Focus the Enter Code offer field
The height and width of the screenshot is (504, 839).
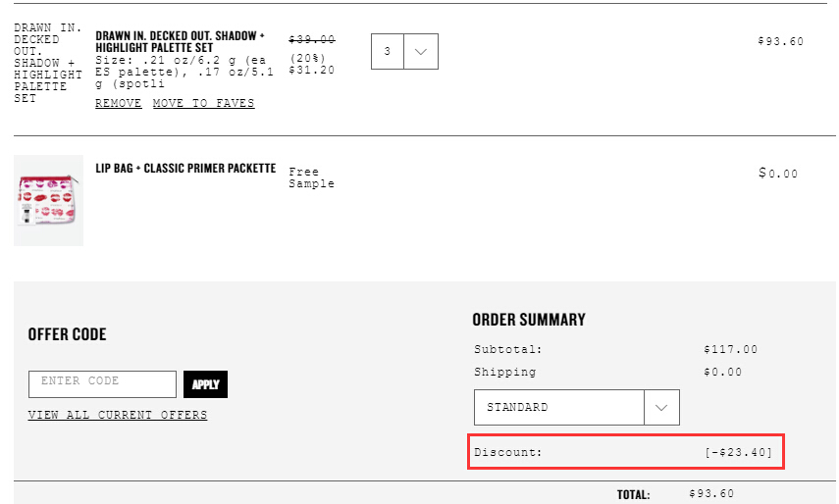[x=102, y=384]
